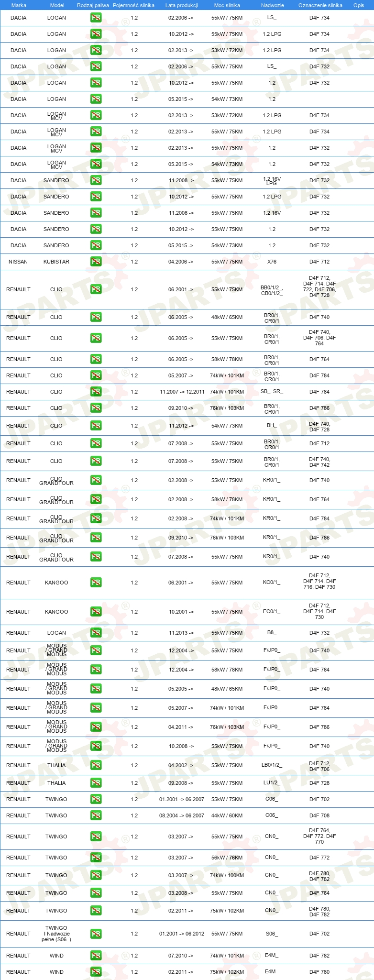Click fuel icon for TWINGO CN0_ 02.2011 row
Screen dimensions: 374x980
click(96, 911)
